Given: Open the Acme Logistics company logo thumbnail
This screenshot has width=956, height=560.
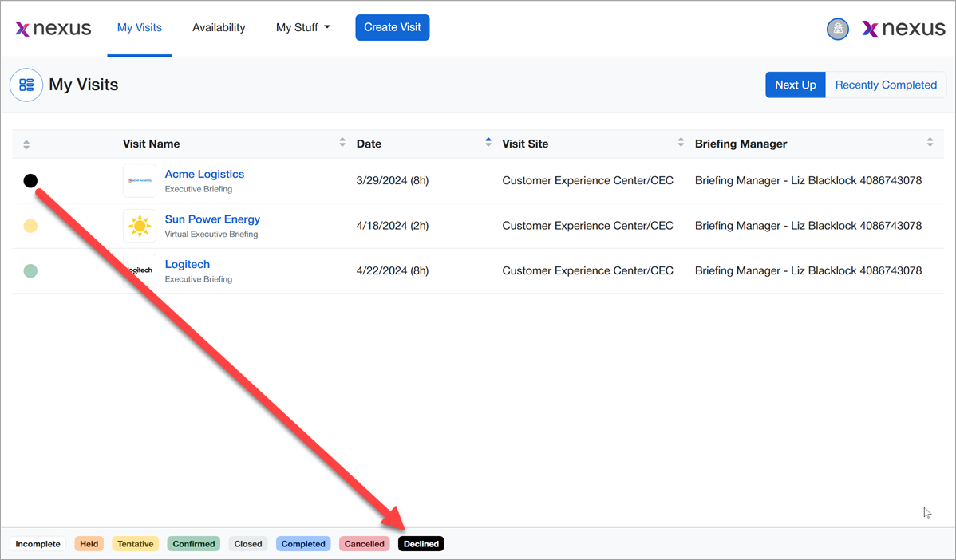Looking at the screenshot, I should click(x=140, y=180).
